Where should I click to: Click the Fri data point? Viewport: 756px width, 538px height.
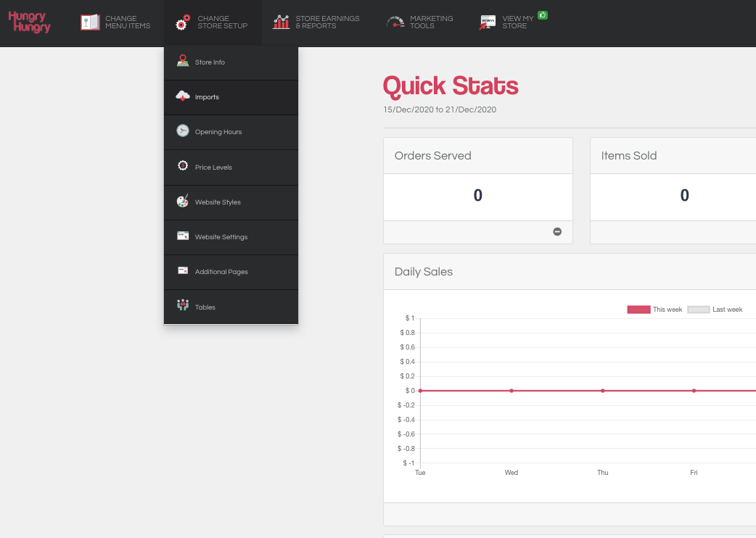point(694,391)
